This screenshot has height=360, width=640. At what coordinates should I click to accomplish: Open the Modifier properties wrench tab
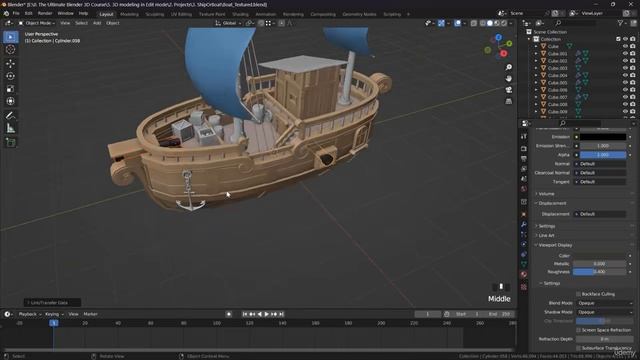[x=524, y=224]
